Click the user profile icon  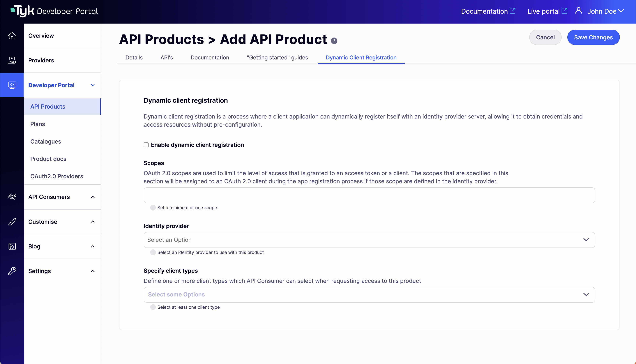coord(578,11)
